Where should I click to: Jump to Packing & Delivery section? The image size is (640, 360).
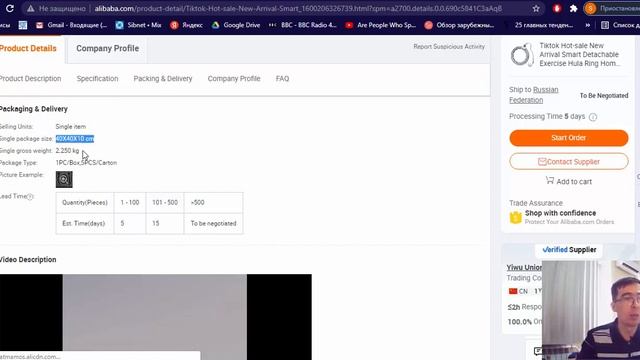tap(162, 78)
